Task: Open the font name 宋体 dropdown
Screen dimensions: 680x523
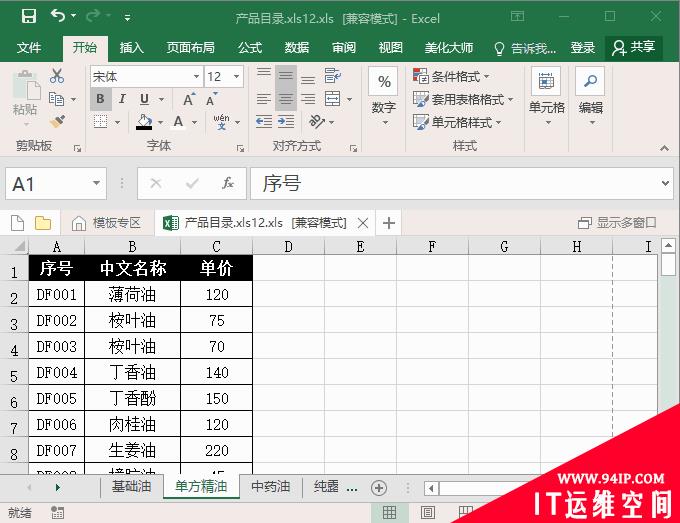Action: pyautogui.click(x=196, y=77)
